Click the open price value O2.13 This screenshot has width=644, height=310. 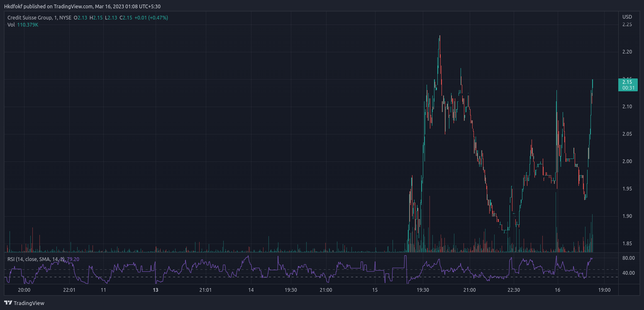[x=80, y=17]
